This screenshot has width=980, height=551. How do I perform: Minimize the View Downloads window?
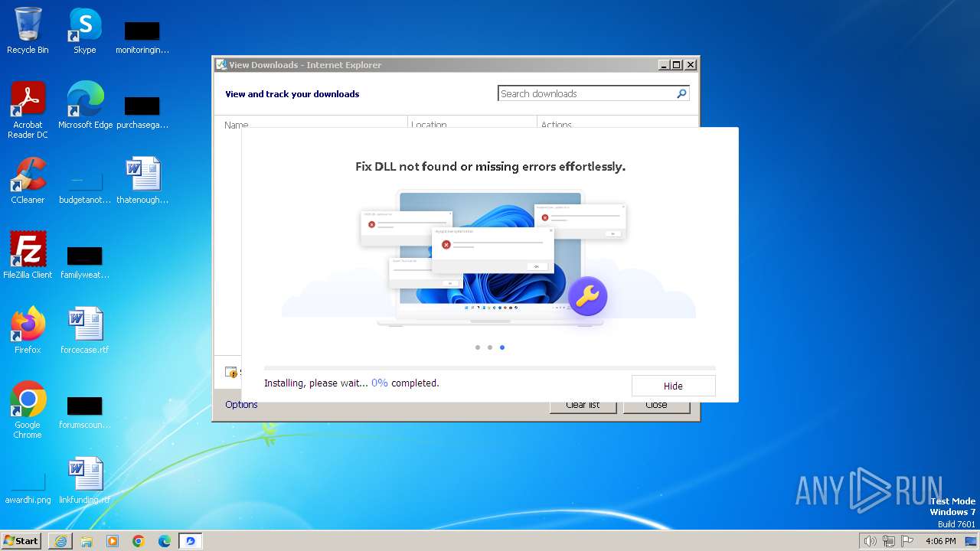664,65
